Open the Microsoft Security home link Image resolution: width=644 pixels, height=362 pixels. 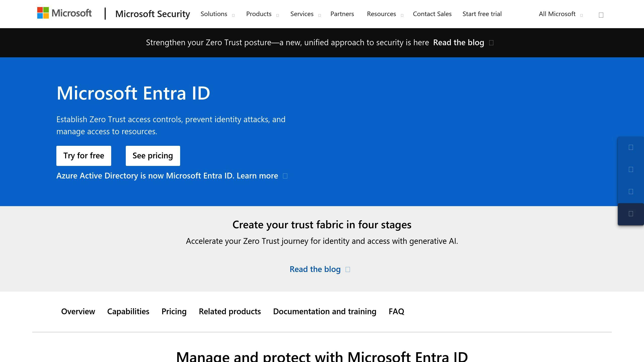tap(152, 14)
